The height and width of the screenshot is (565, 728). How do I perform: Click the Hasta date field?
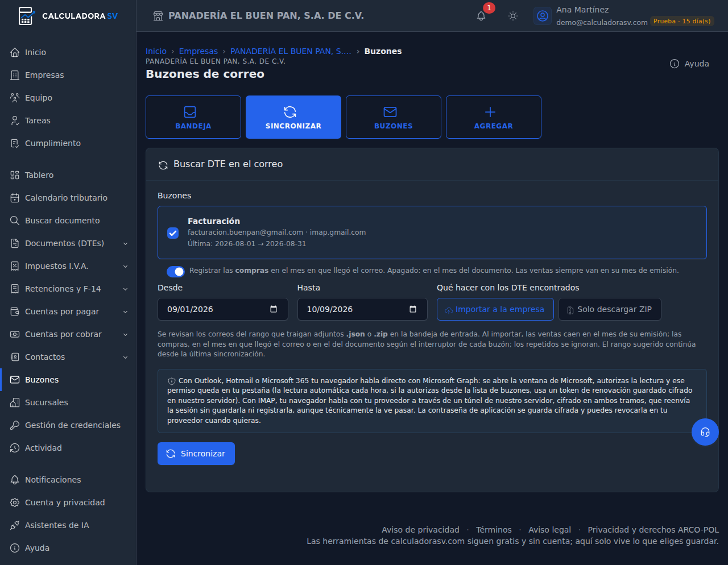(362, 309)
